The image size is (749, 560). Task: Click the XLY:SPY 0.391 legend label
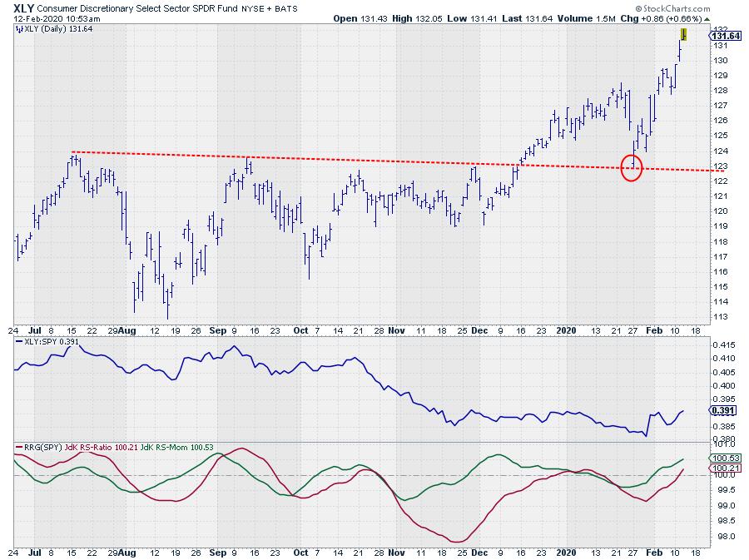tap(42, 342)
